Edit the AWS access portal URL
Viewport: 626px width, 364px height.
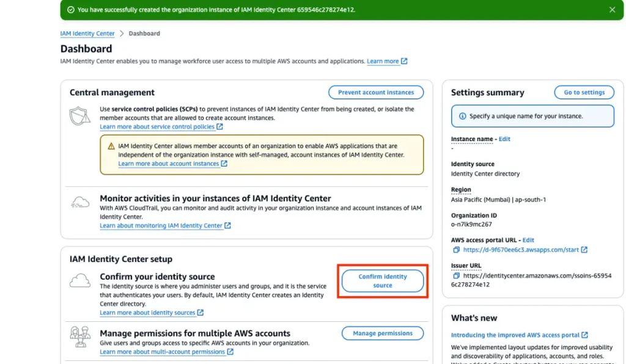pyautogui.click(x=528, y=240)
